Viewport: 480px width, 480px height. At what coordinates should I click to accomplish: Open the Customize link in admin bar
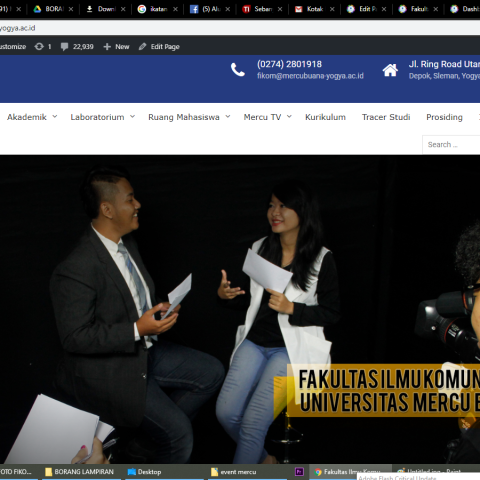click(x=13, y=47)
